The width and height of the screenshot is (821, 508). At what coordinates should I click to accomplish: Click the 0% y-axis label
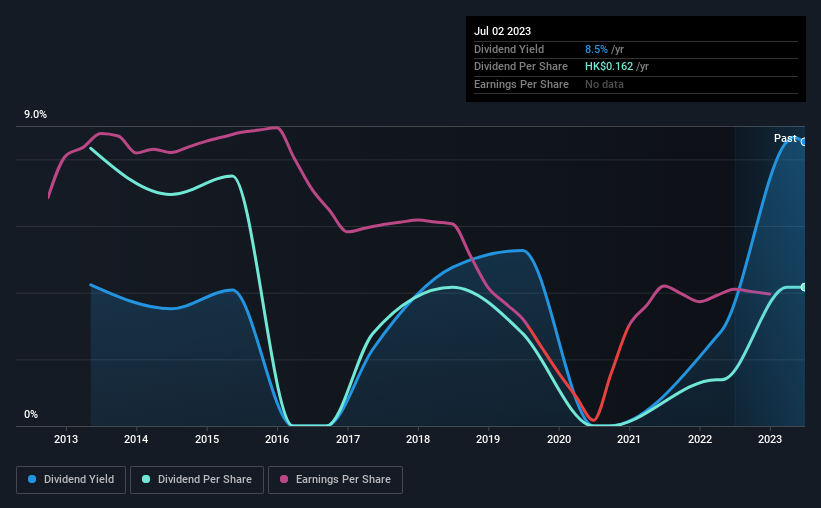[31, 414]
